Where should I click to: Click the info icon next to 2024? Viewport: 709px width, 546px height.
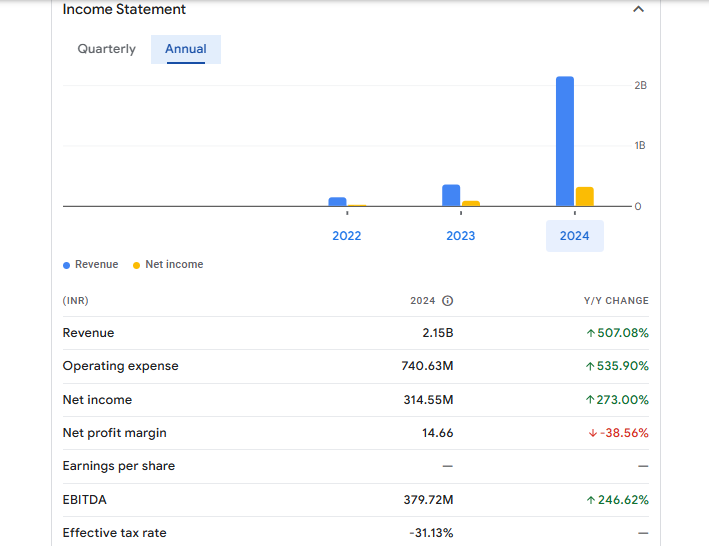pyautogui.click(x=447, y=301)
